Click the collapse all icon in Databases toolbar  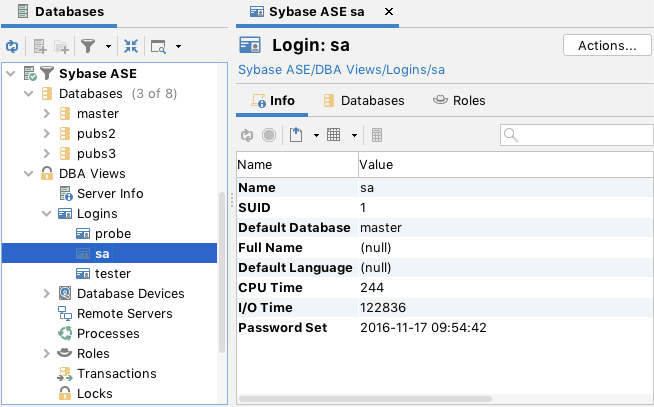pyautogui.click(x=131, y=46)
